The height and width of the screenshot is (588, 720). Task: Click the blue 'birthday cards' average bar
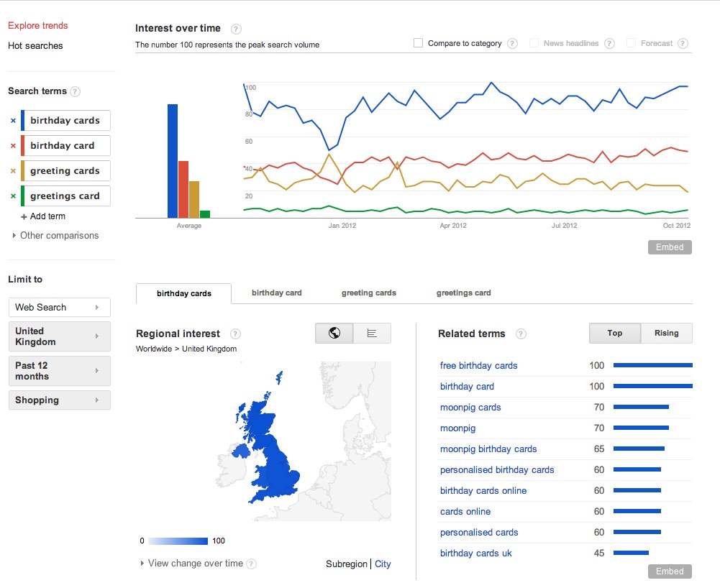coord(173,161)
